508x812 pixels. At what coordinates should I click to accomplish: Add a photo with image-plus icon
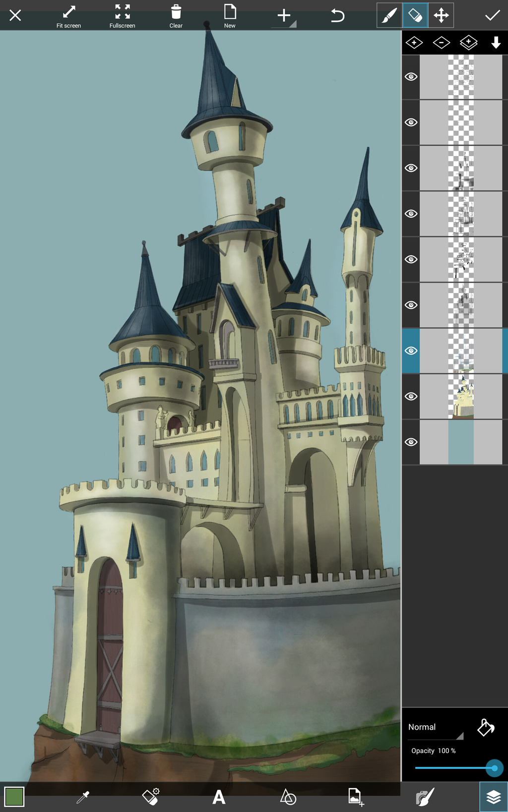[x=356, y=797]
